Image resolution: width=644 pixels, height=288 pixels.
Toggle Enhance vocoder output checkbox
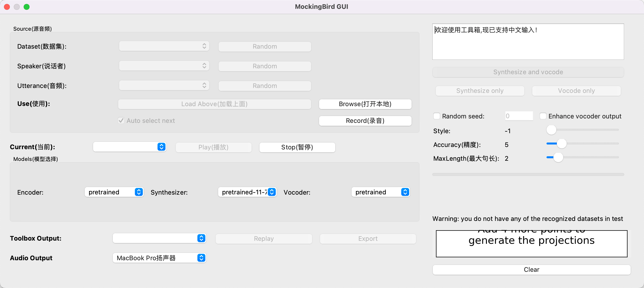[x=543, y=116]
